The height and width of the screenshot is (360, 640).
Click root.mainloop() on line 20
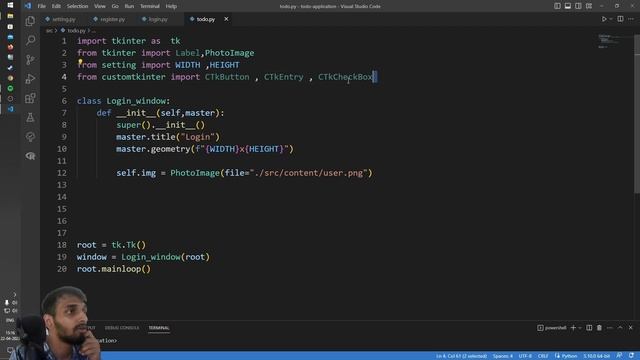tap(114, 269)
